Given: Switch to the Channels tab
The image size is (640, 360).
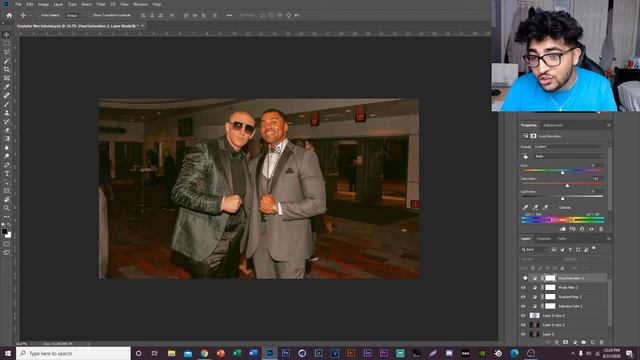Looking at the screenshot, I should [544, 239].
